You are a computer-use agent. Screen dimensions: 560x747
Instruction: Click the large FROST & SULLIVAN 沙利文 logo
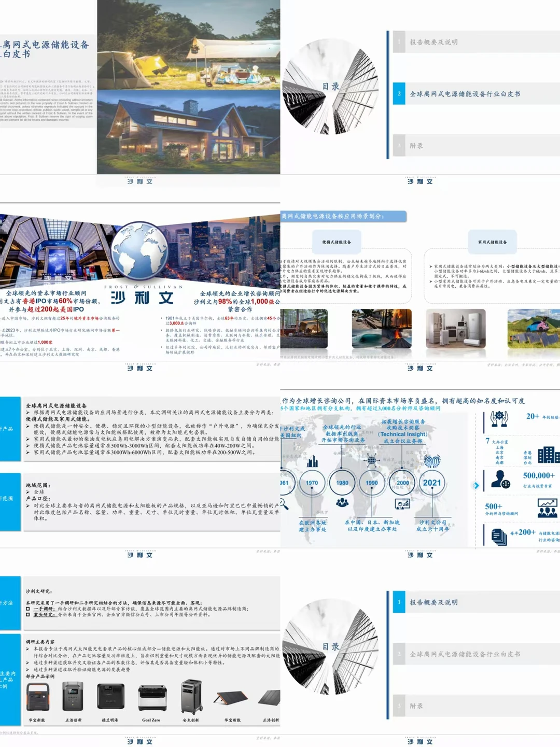tap(143, 294)
